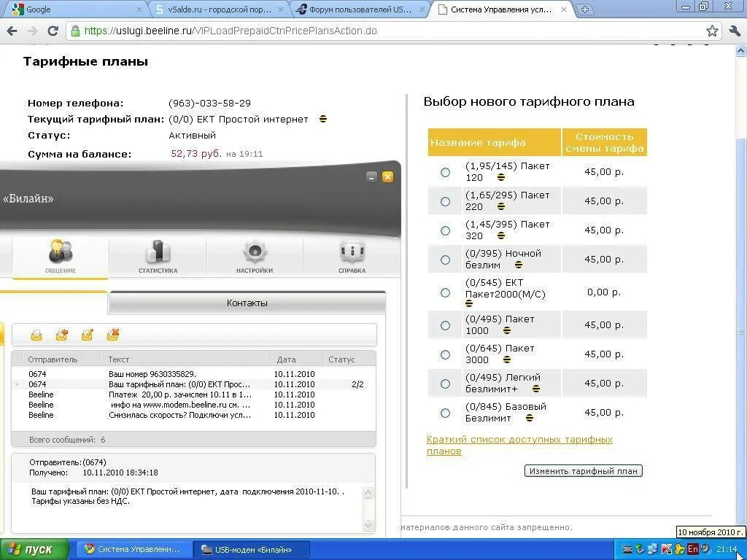
Task: Open the browser wrench menu
Action: tap(734, 31)
